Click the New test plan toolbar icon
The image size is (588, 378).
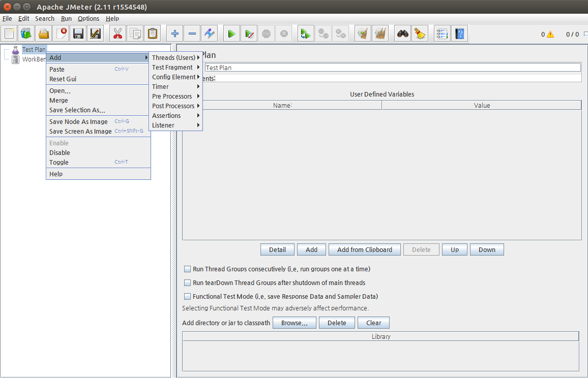[x=9, y=34]
